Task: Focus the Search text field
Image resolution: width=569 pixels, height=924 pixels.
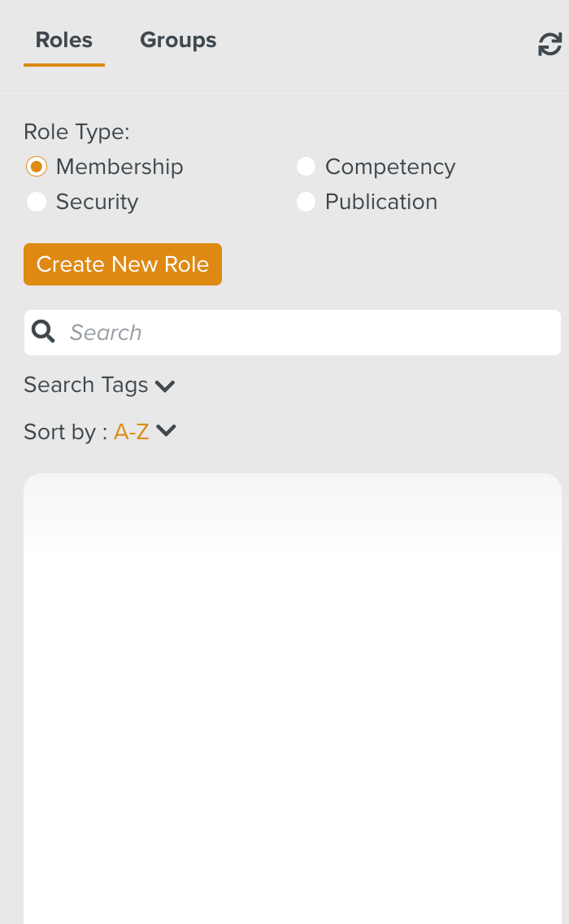Action: click(309, 332)
